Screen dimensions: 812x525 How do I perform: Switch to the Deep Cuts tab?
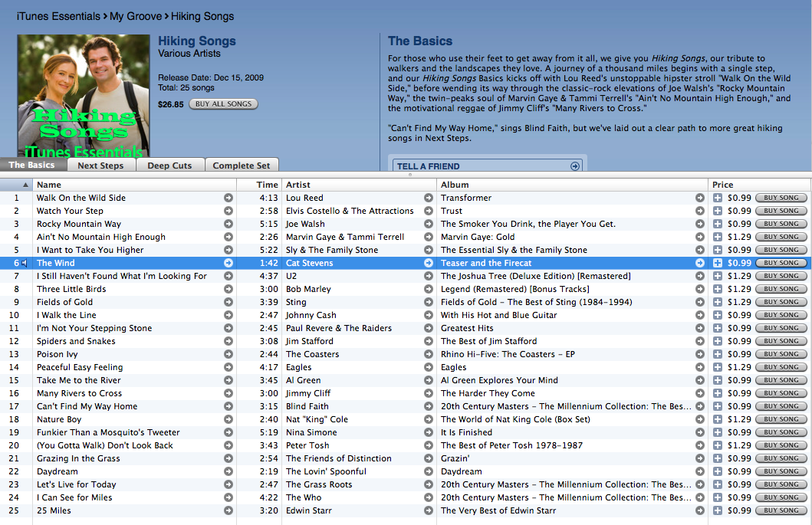coord(169,166)
